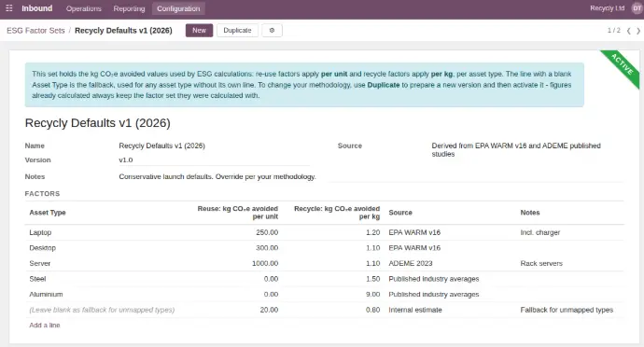Click Aluminium source Published industry averages

(434, 295)
